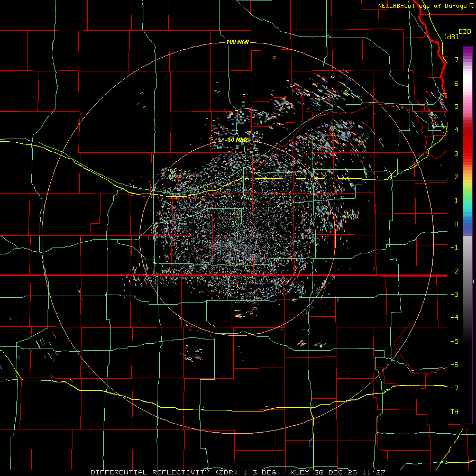Click the color scale value -1
Image resolution: width=476 pixels, height=476 pixels.
pyautogui.click(x=454, y=248)
